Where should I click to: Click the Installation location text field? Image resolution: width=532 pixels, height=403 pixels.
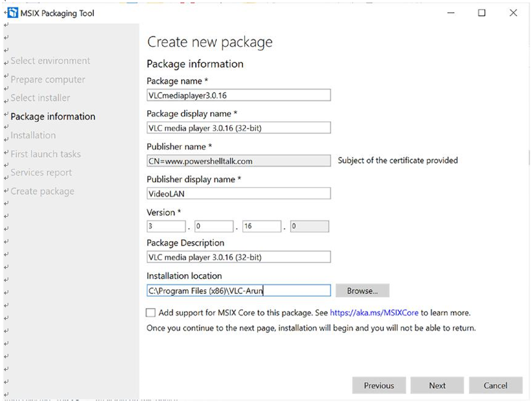click(x=239, y=290)
